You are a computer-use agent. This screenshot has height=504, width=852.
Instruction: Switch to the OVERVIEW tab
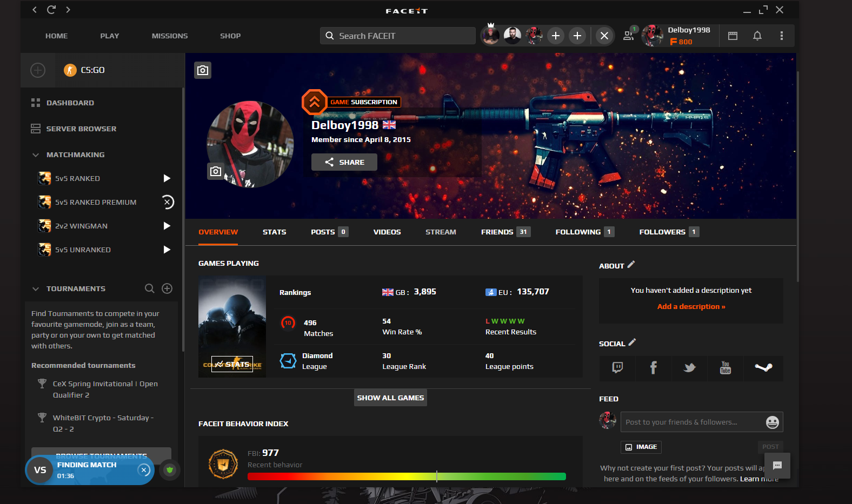218,232
